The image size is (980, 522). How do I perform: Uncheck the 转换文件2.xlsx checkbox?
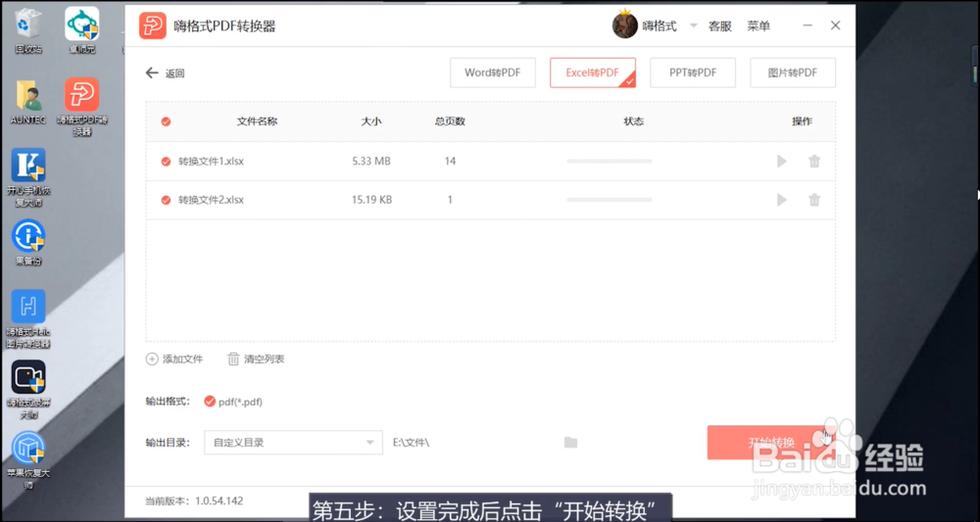pyautogui.click(x=166, y=200)
